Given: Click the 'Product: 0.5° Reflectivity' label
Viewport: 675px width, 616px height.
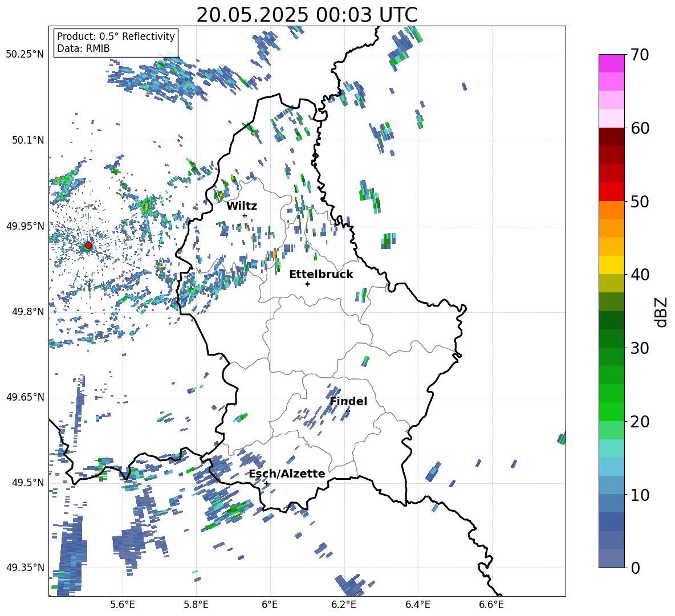Looking at the screenshot, I should (116, 36).
